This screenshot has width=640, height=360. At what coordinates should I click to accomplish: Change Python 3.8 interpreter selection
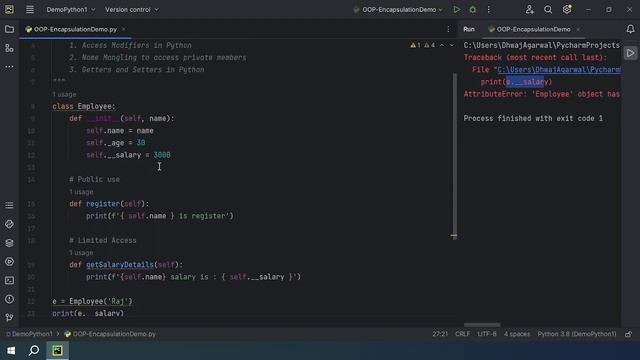tap(577, 334)
